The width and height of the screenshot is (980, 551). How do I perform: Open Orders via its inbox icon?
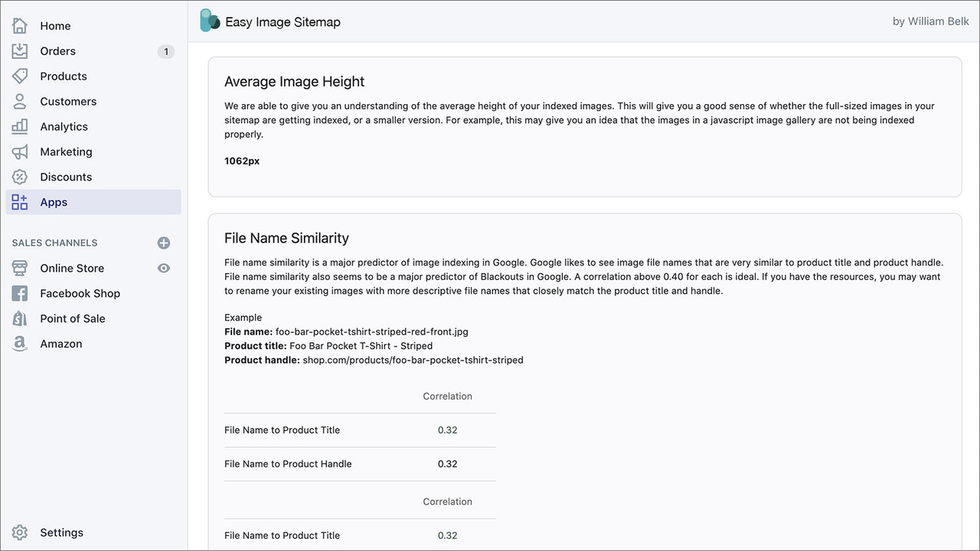[x=19, y=51]
